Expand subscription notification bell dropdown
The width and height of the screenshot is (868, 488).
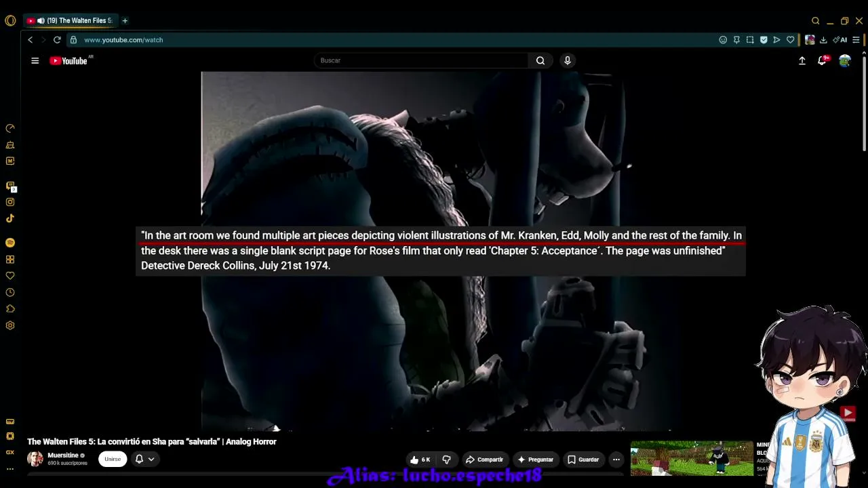pyautogui.click(x=144, y=459)
